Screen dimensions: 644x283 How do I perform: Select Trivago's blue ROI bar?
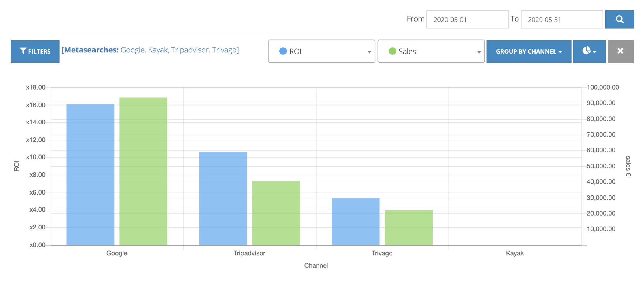(356, 222)
